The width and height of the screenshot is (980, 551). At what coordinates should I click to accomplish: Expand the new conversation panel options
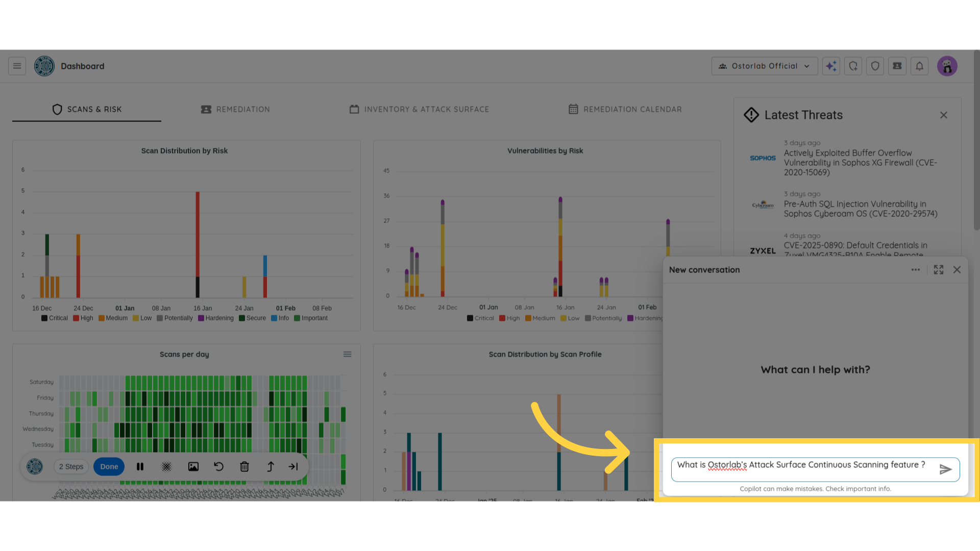point(938,269)
